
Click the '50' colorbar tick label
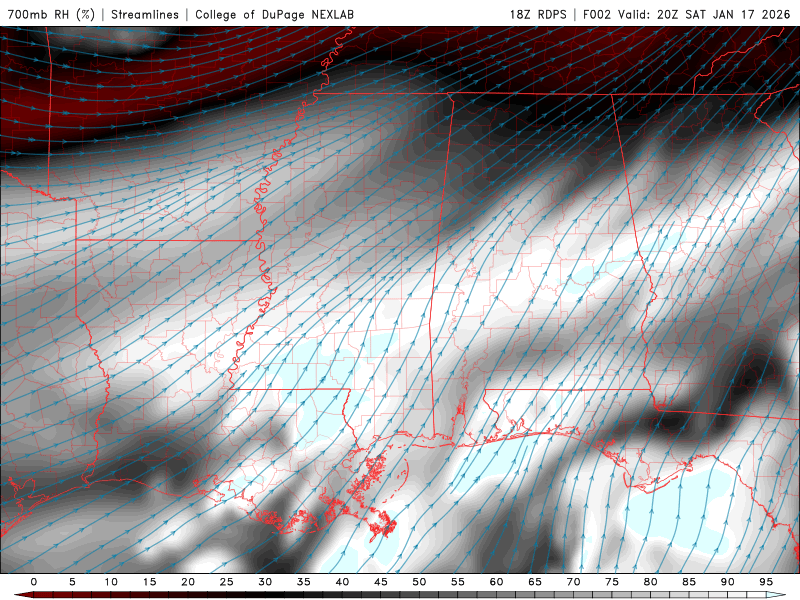click(x=419, y=582)
